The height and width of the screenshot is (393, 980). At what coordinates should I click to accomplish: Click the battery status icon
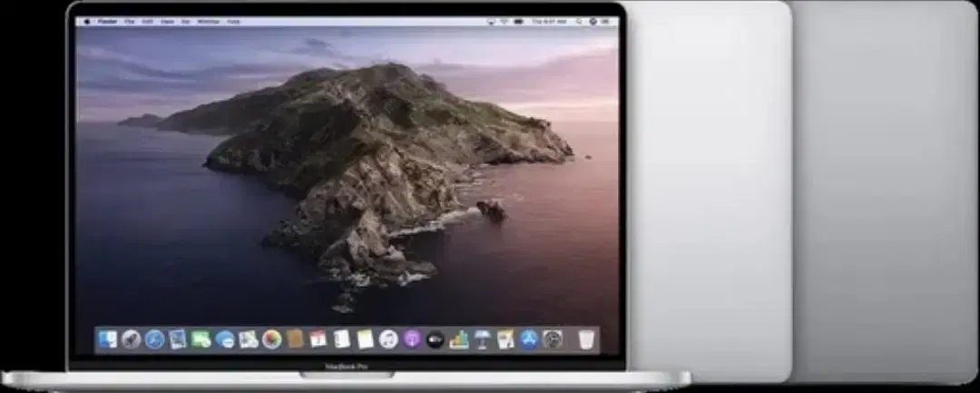[x=518, y=21]
